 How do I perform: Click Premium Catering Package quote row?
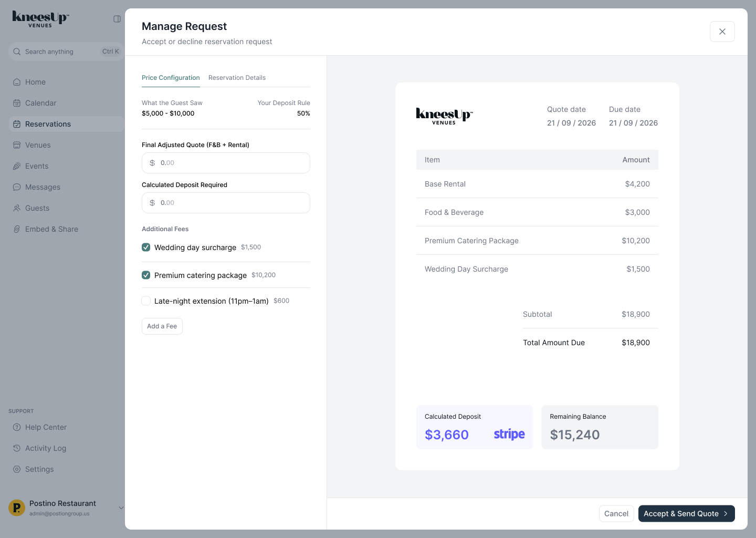pos(537,241)
